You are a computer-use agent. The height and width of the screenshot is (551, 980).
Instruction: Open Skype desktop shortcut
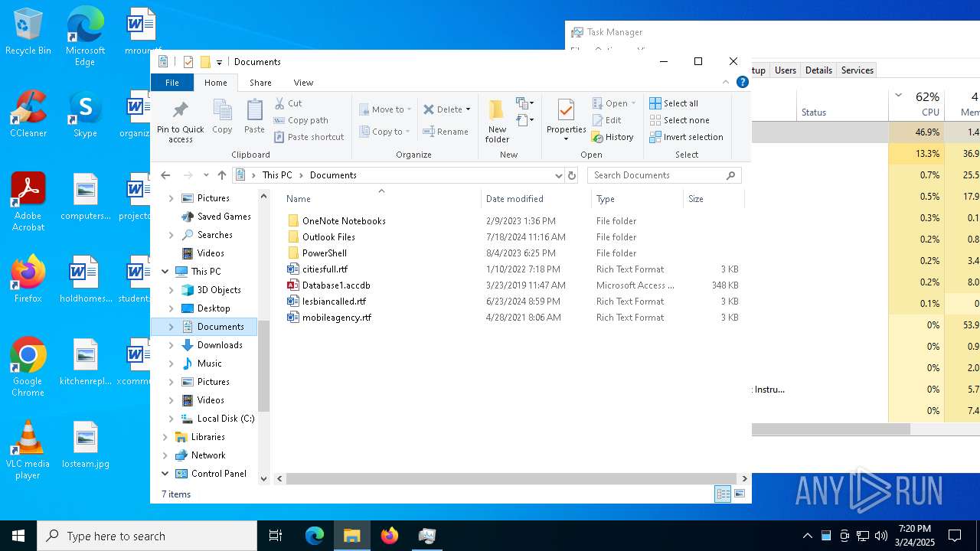[85, 114]
